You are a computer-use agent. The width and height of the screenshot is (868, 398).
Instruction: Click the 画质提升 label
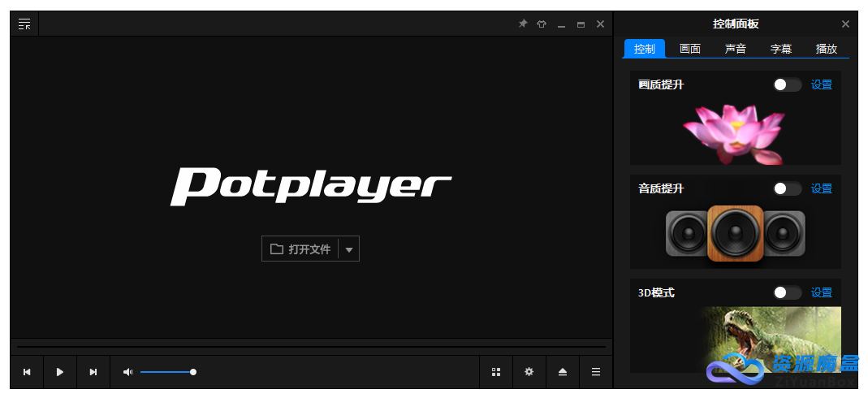point(661,84)
